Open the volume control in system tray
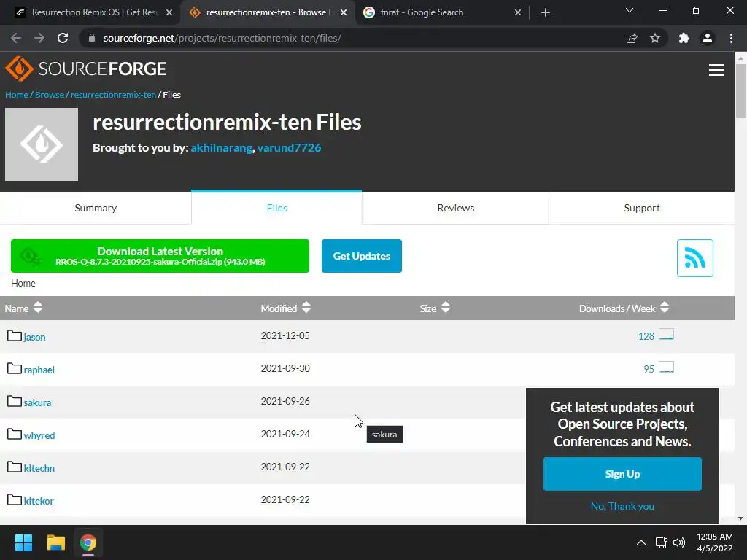 click(x=679, y=542)
